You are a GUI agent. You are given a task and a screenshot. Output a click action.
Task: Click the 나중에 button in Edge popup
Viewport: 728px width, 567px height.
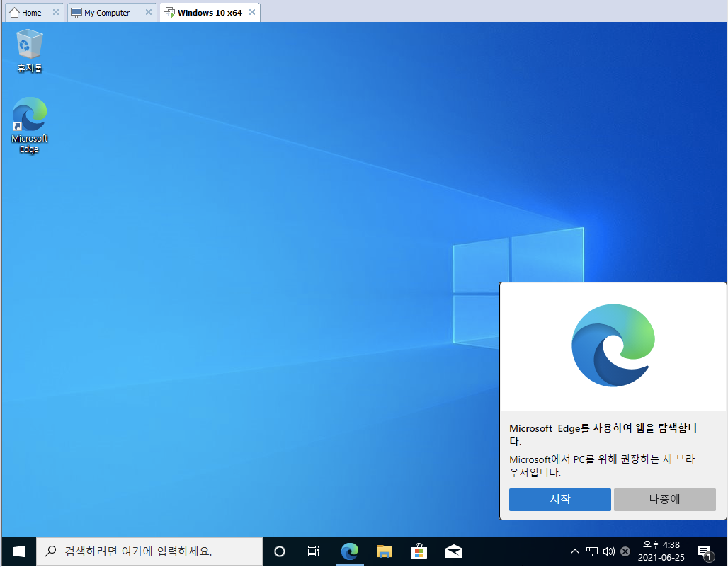665,499
